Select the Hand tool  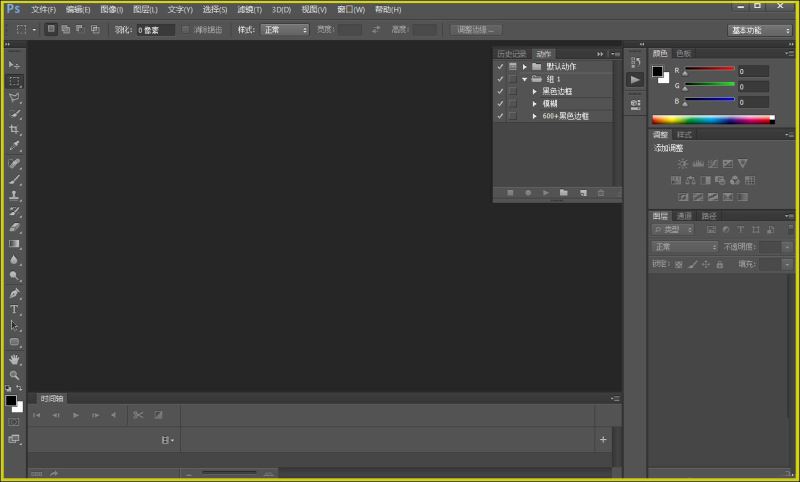[14, 360]
